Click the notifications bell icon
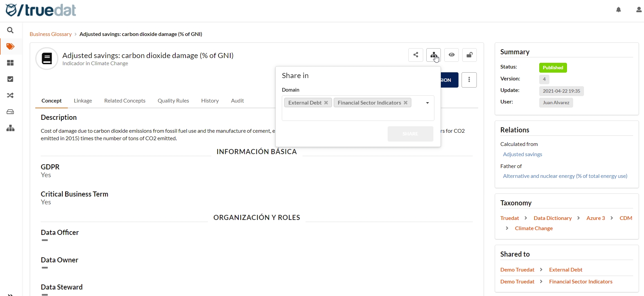Screen dimensions: 644x296 tap(619, 10)
